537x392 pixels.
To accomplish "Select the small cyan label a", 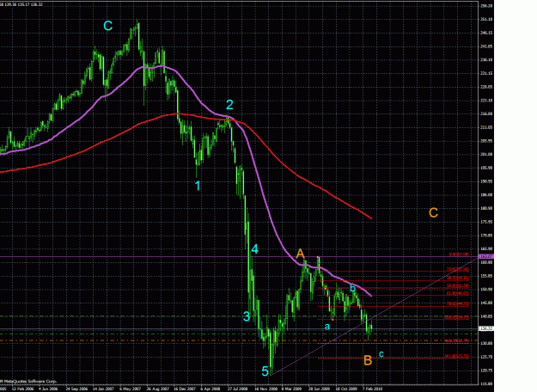I will tap(327, 327).
